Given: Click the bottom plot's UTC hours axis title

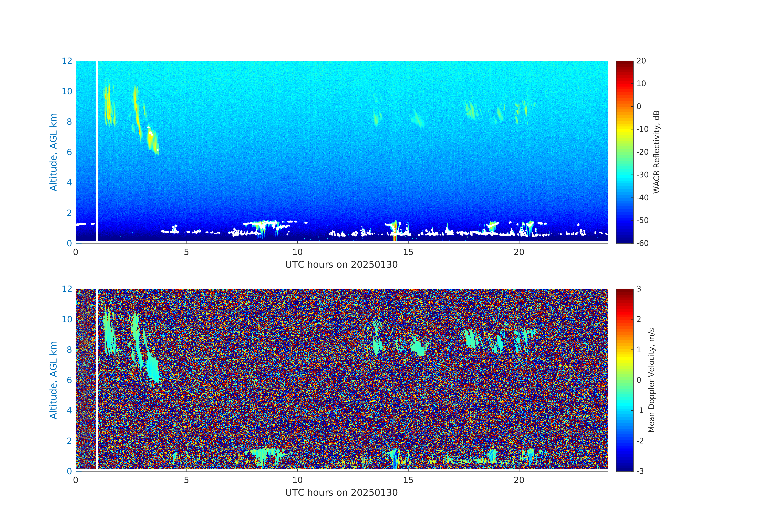Looking at the screenshot, I should click(x=341, y=493).
